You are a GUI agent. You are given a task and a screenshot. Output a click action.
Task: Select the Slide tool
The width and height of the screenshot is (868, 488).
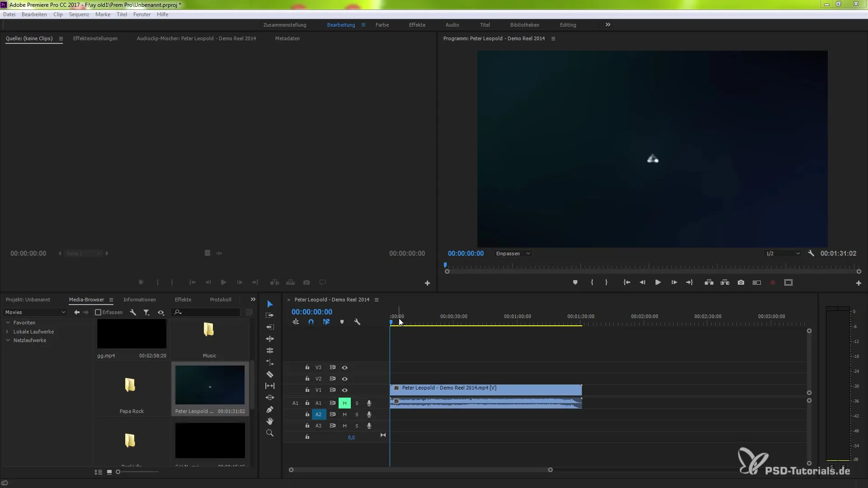coord(270,398)
